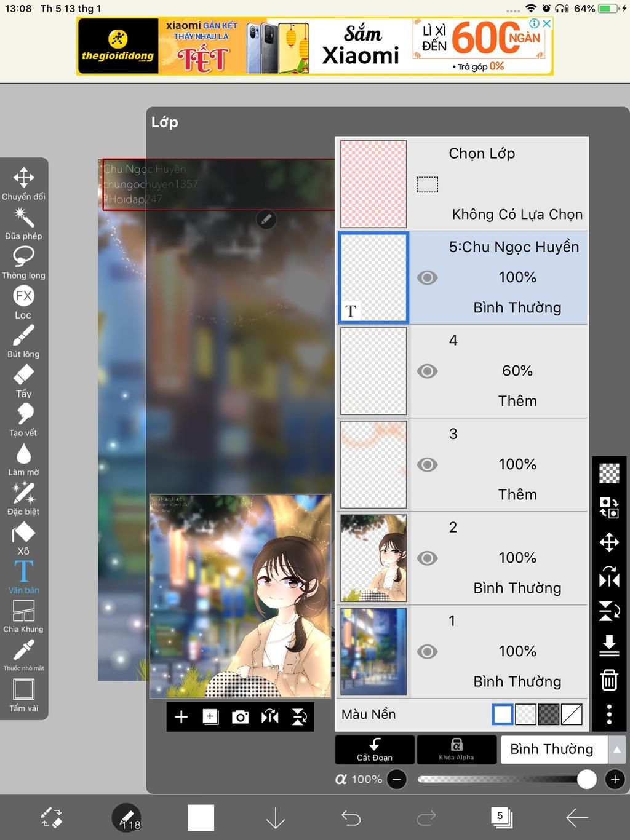Decrease alpha opacity with minus button

pyautogui.click(x=397, y=780)
